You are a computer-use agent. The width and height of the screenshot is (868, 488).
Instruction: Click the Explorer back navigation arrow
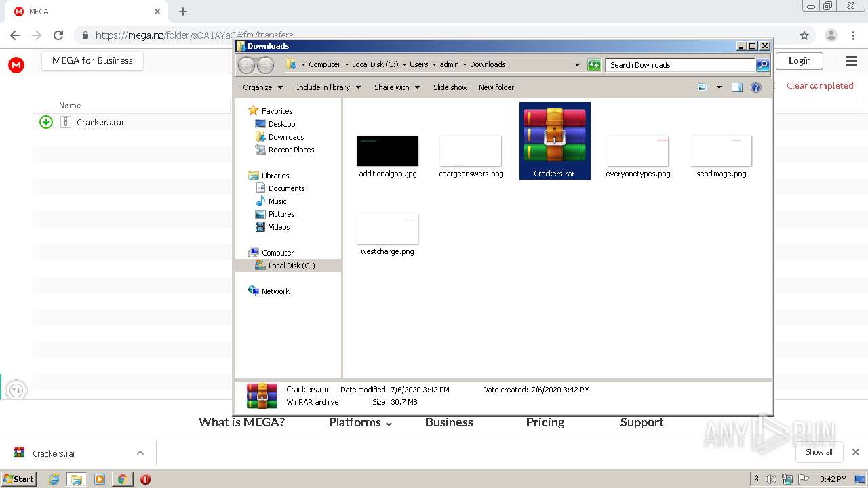point(246,64)
